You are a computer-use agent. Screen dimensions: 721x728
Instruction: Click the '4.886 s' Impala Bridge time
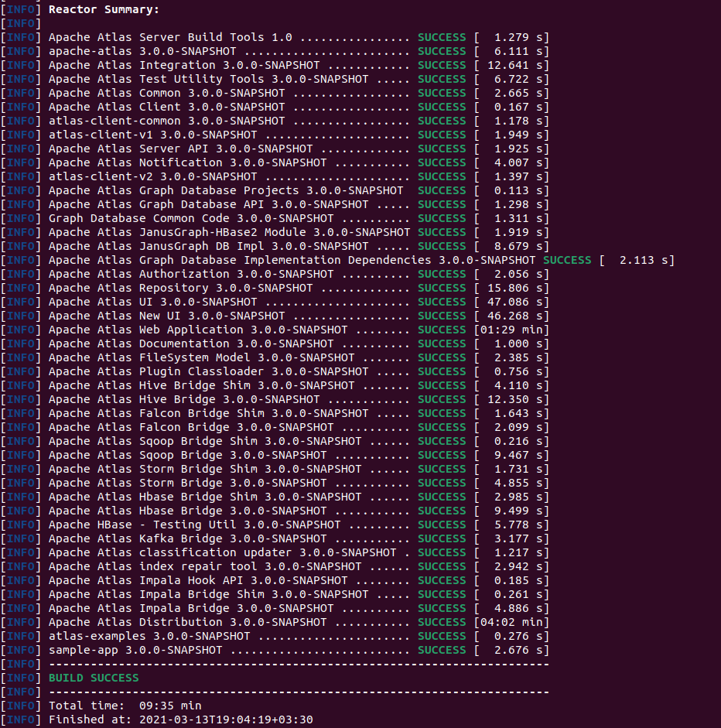(518, 608)
